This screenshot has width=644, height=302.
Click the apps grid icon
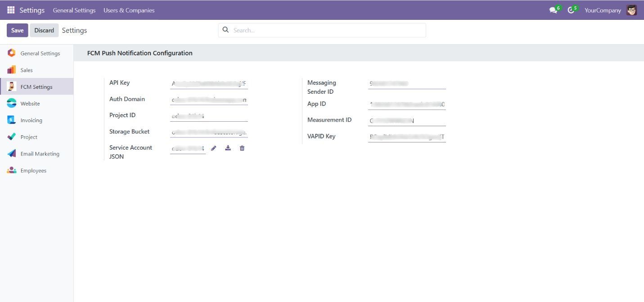(10, 10)
